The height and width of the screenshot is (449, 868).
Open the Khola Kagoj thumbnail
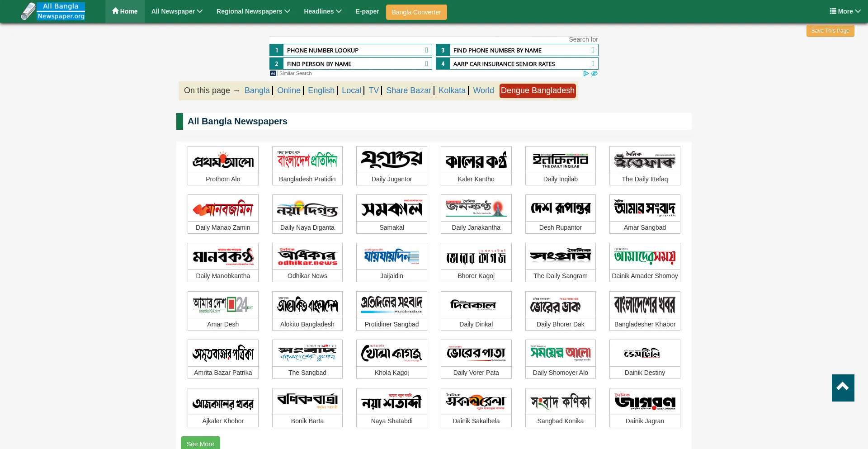tap(392, 353)
